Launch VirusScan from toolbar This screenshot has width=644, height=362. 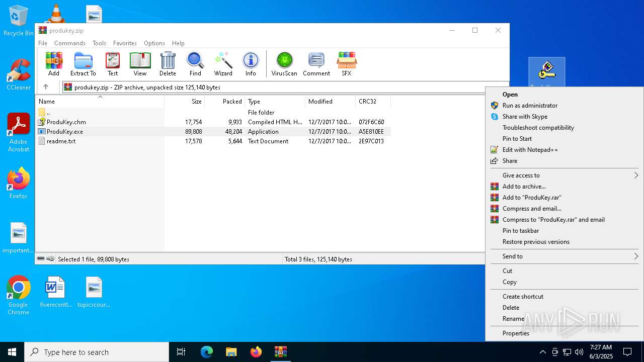tap(284, 64)
